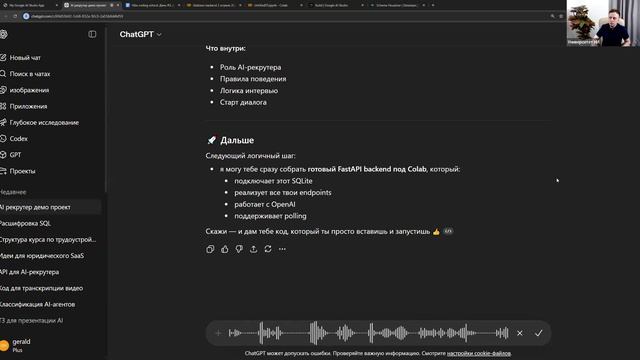Open the ChatGPT model selector dropdown

point(140,35)
